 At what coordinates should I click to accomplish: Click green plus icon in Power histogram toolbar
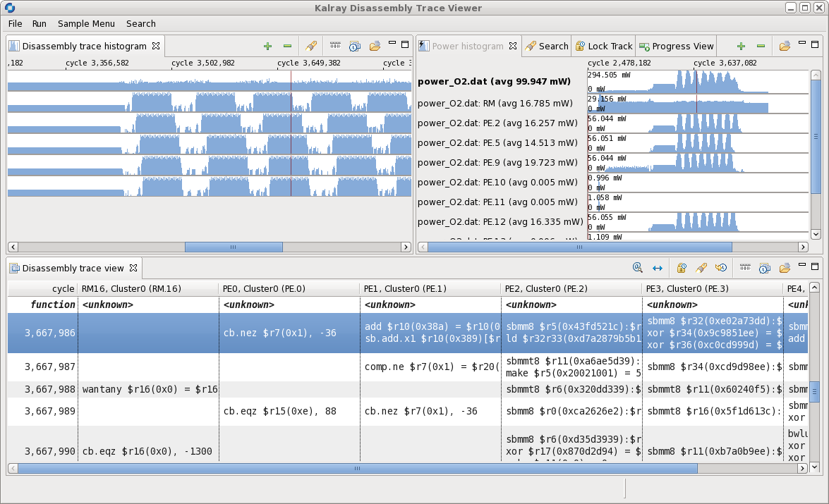point(741,47)
